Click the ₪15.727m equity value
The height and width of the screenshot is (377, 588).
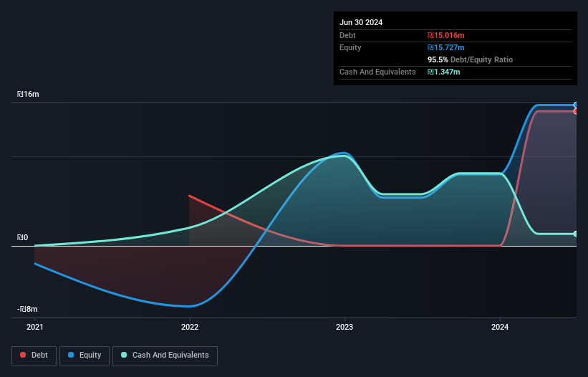click(x=446, y=47)
